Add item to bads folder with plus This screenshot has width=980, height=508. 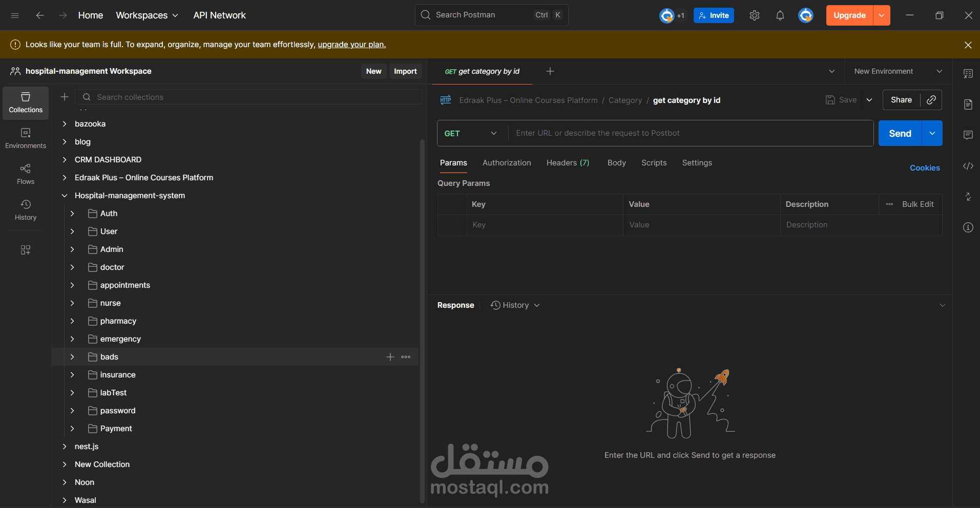pos(390,357)
